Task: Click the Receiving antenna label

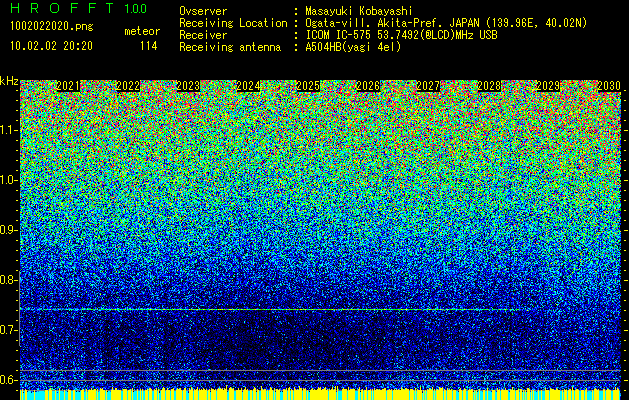Action: point(230,47)
